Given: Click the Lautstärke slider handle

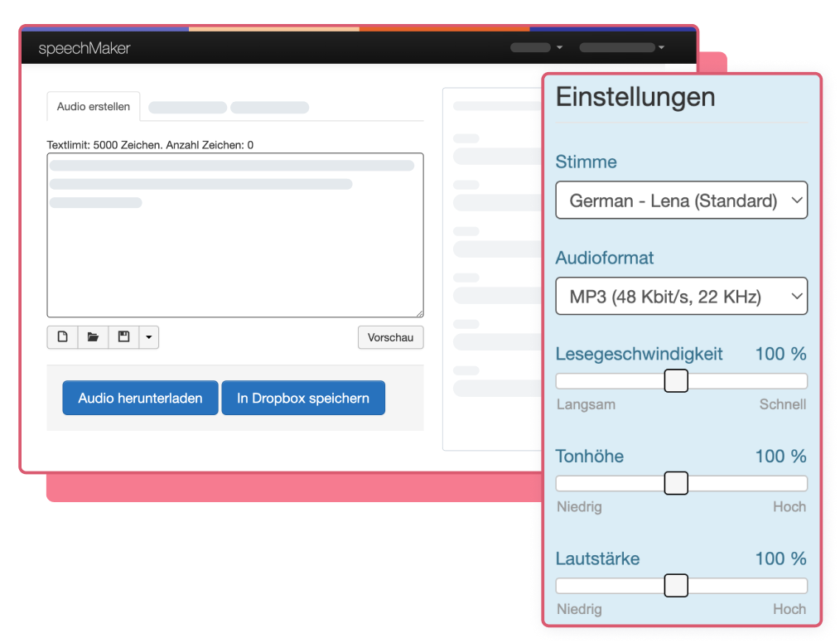Looking at the screenshot, I should coord(677,586).
